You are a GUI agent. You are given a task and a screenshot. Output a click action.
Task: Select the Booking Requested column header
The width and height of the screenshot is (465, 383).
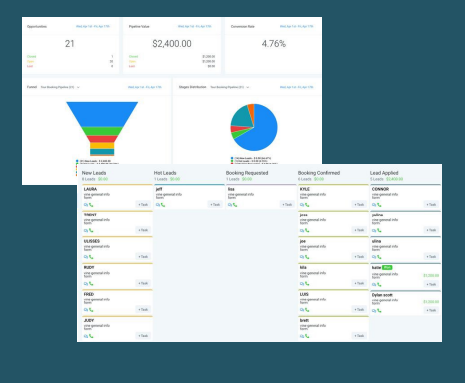[x=247, y=173]
